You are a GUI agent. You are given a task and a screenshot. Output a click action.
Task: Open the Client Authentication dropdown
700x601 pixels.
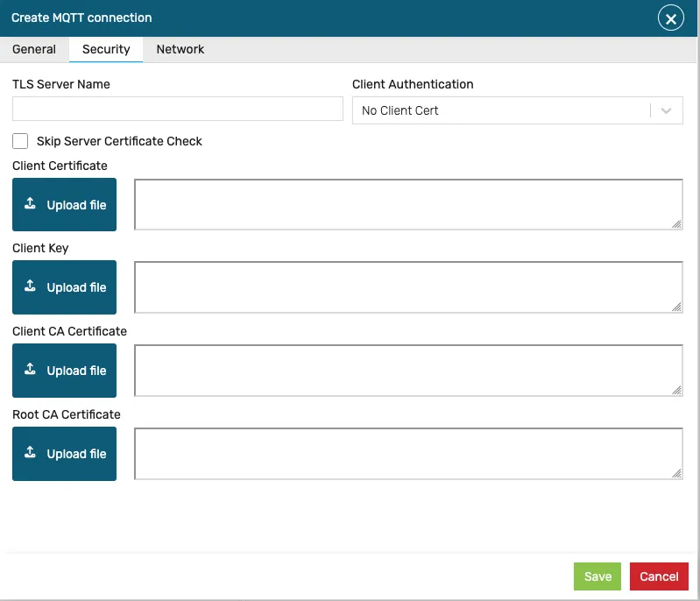518,110
